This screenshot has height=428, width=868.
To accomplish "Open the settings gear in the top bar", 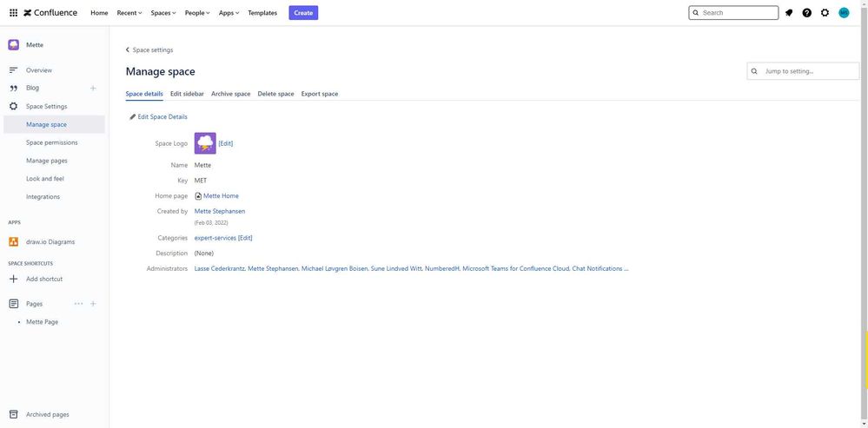I will pos(825,13).
